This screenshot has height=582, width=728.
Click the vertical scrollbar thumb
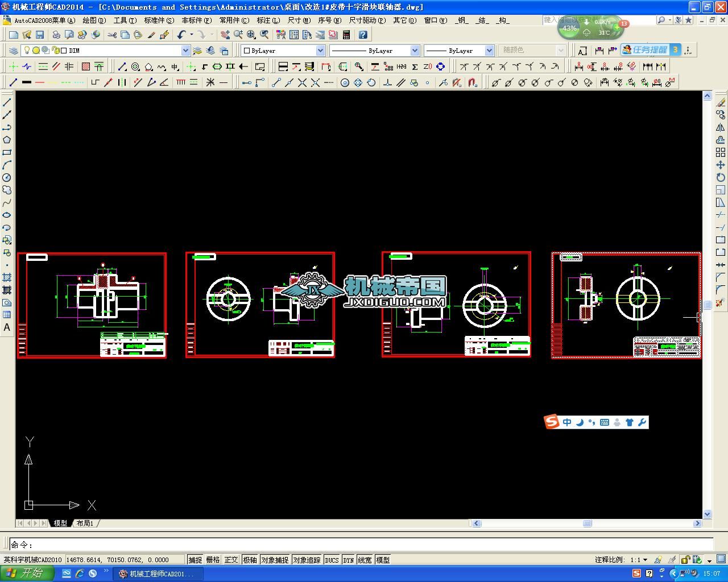pyautogui.click(x=708, y=305)
